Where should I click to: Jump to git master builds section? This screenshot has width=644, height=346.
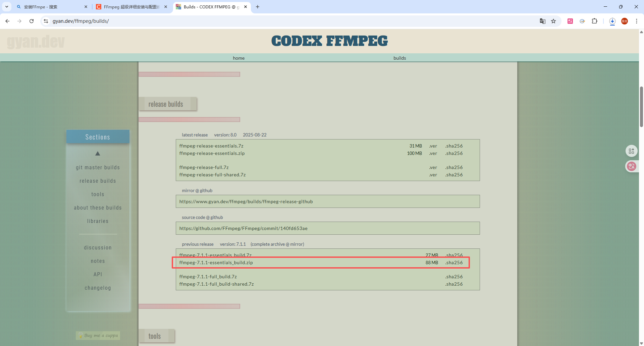click(x=98, y=168)
